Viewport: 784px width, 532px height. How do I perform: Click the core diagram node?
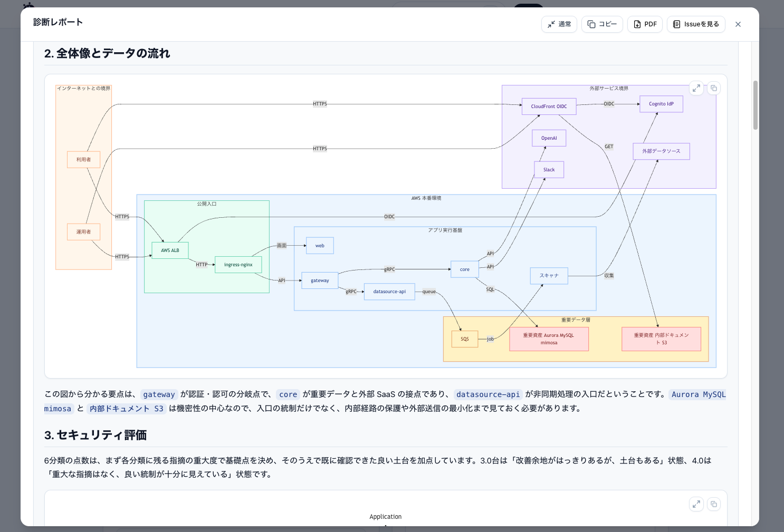pyautogui.click(x=464, y=269)
